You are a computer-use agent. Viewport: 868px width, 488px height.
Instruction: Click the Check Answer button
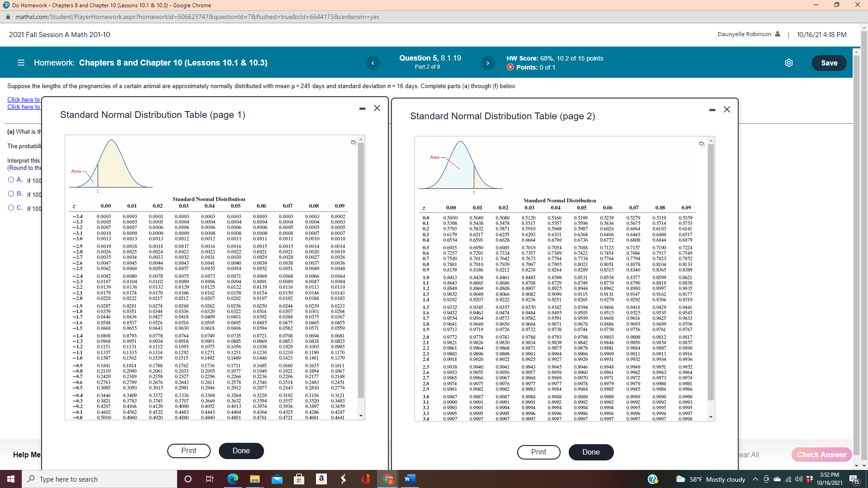click(x=821, y=455)
